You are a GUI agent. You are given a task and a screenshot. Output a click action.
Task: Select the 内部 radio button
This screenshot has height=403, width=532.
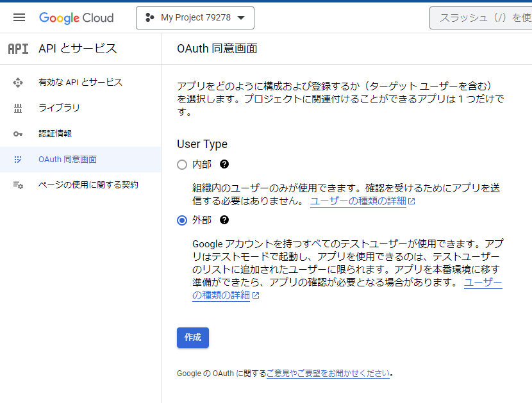[182, 165]
